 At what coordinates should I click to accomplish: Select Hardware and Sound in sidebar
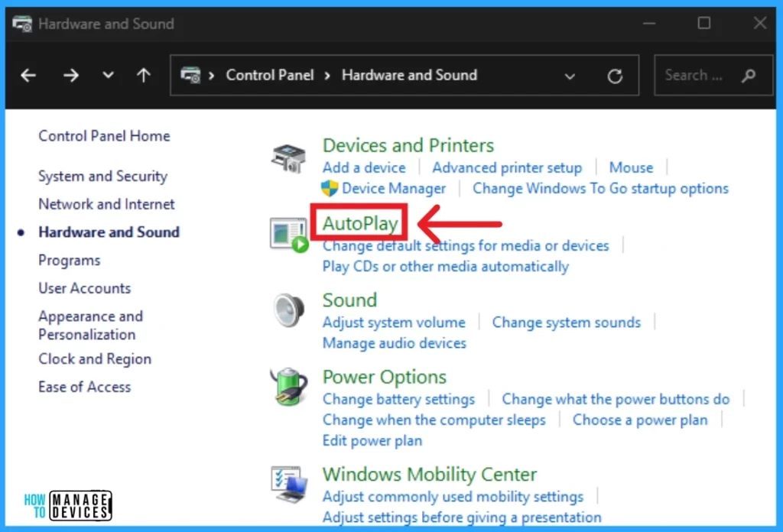coord(109,232)
